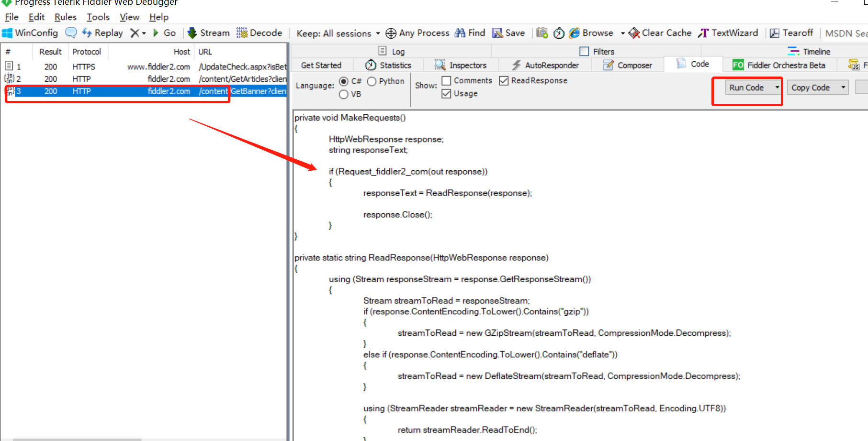This screenshot has width=868, height=441.
Task: Open the Edit menu
Action: coord(36,17)
